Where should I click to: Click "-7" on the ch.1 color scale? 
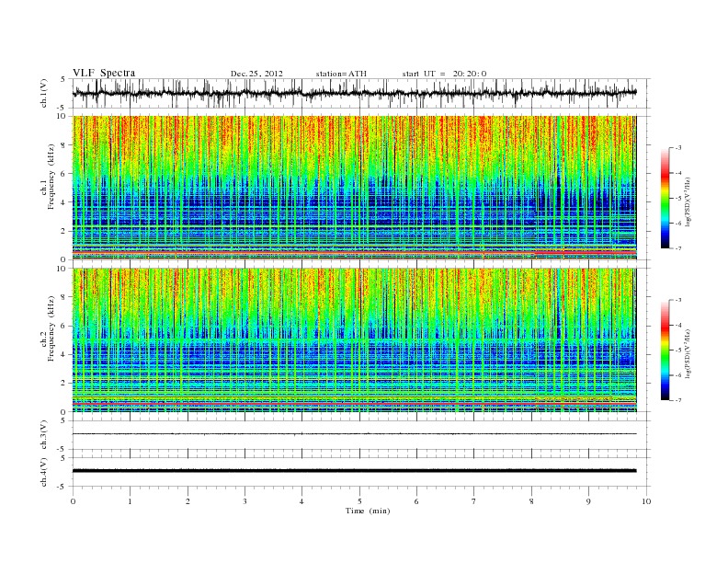point(678,248)
